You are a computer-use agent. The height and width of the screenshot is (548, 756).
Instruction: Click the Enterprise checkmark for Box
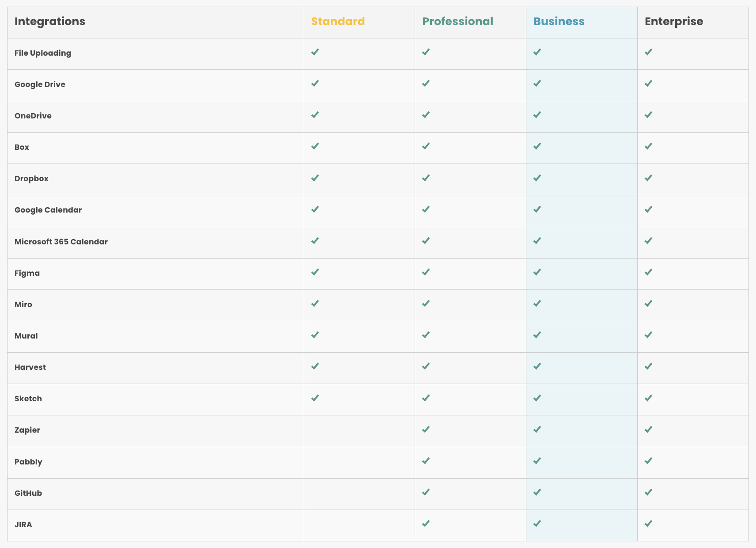tap(648, 146)
